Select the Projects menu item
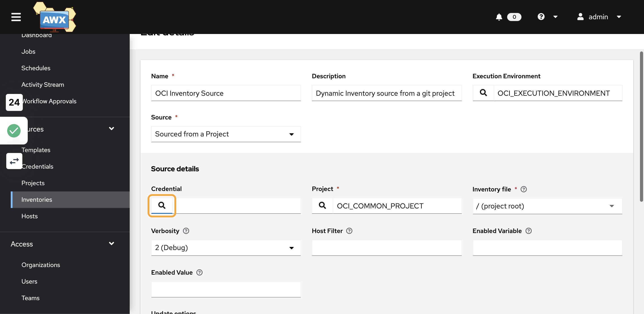644x314 pixels. point(33,183)
